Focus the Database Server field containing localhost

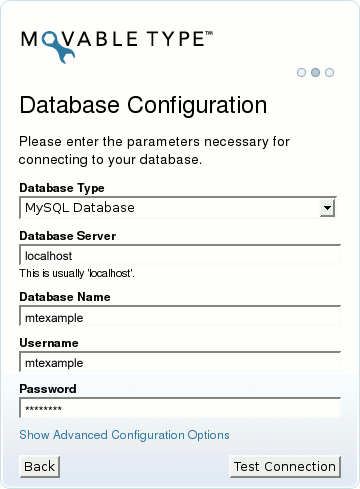(180, 255)
